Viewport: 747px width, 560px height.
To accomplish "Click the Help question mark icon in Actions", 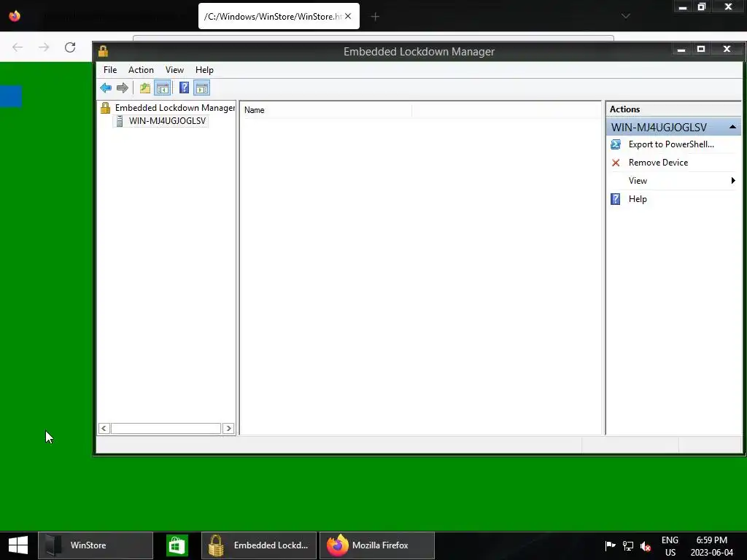I will point(616,199).
